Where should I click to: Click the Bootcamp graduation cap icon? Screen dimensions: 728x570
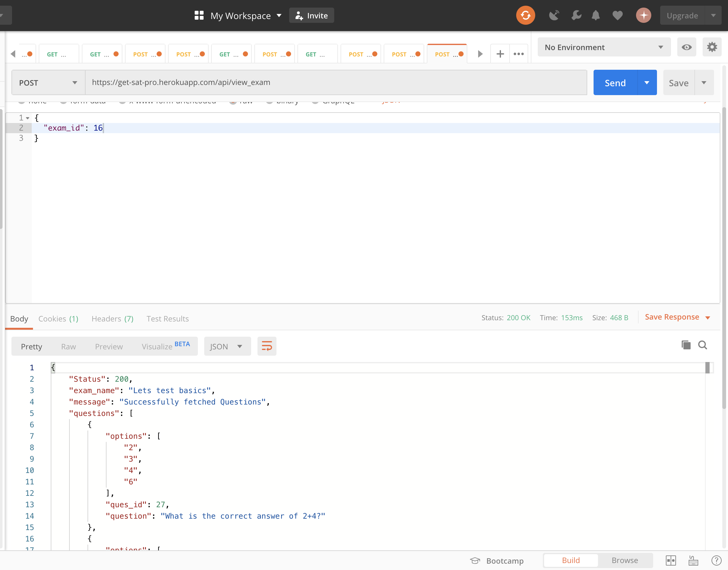(x=475, y=560)
